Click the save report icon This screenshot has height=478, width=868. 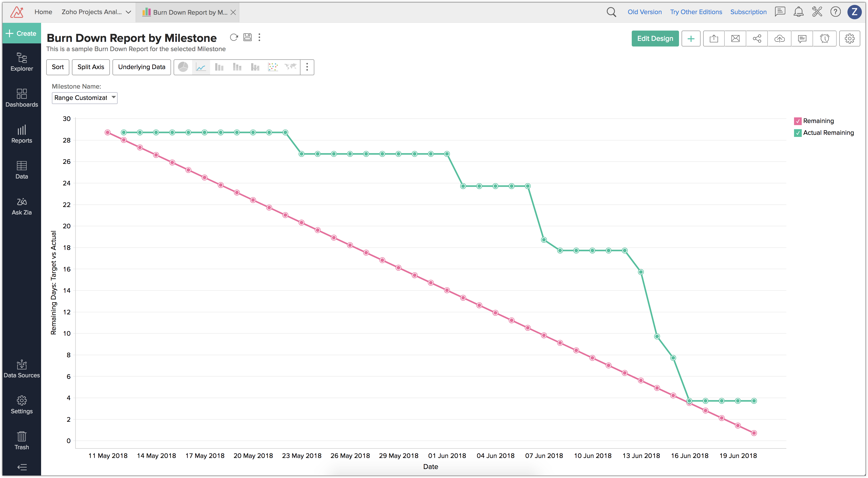click(x=248, y=38)
